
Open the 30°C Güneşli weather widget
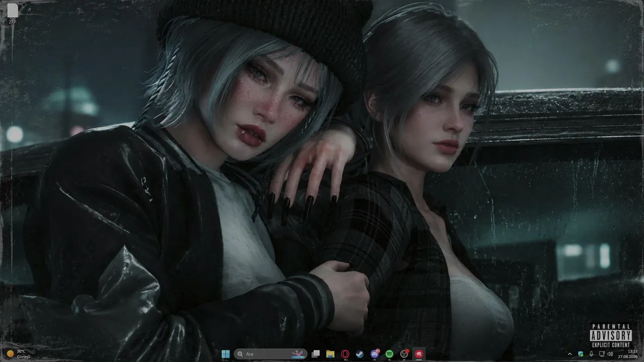click(19, 354)
